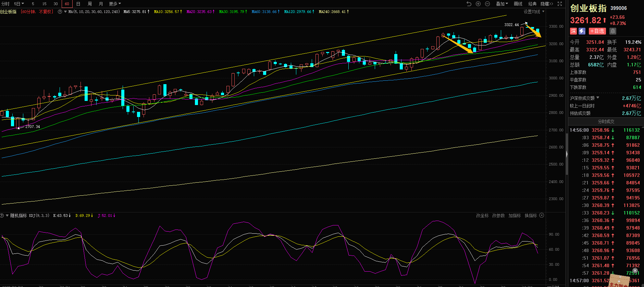The height and width of the screenshot is (287, 644).
Task: Click the 换手 19.24% value
Action: click(633, 42)
